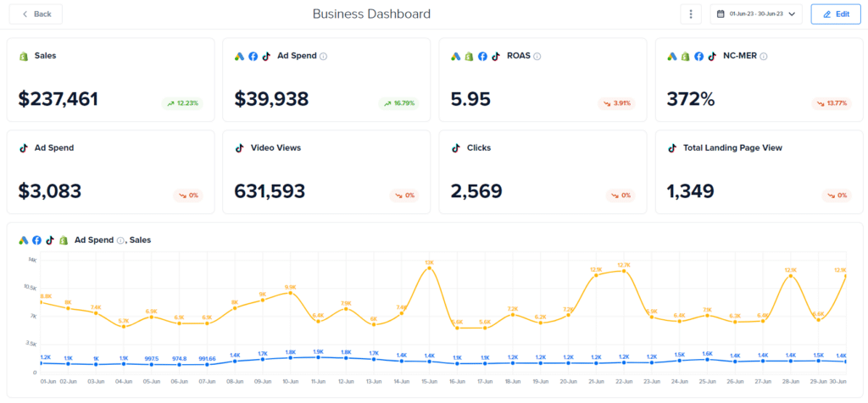Click the 1.9K ad spend point on 11-Jun
Viewport: 868px width, 403px height.
pos(318,357)
